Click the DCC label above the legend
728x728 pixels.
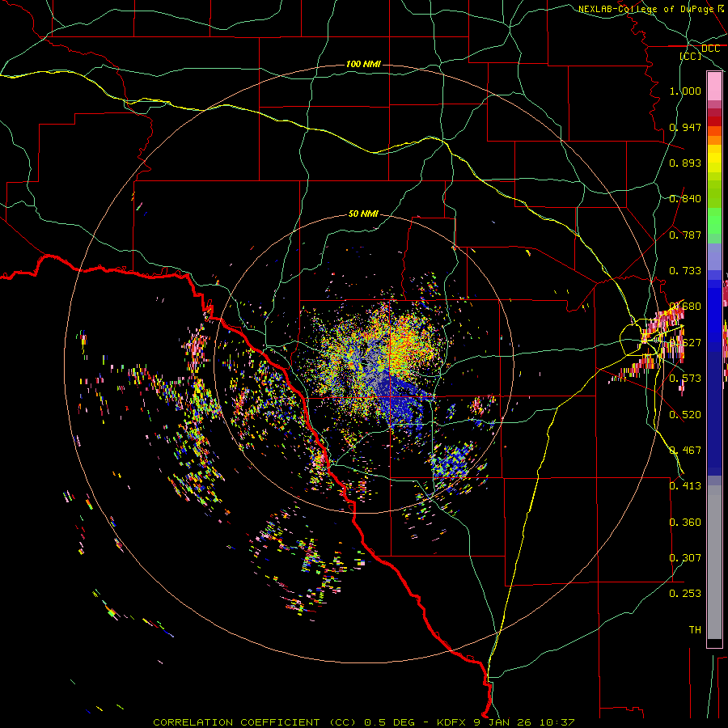click(710, 49)
